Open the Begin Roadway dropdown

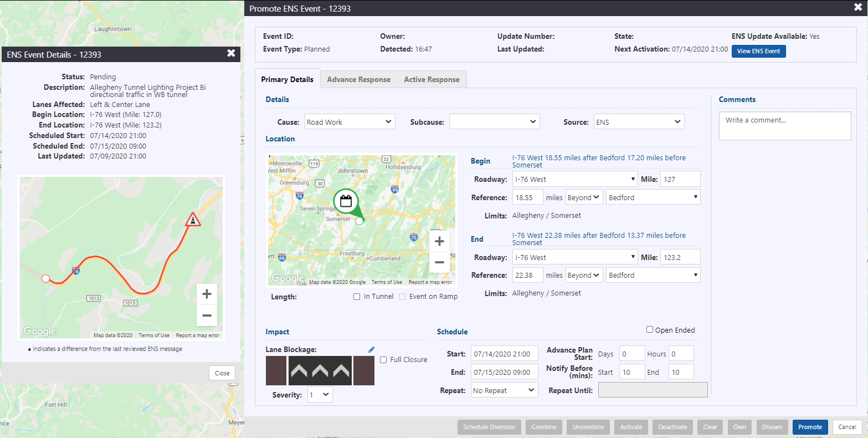pos(575,179)
